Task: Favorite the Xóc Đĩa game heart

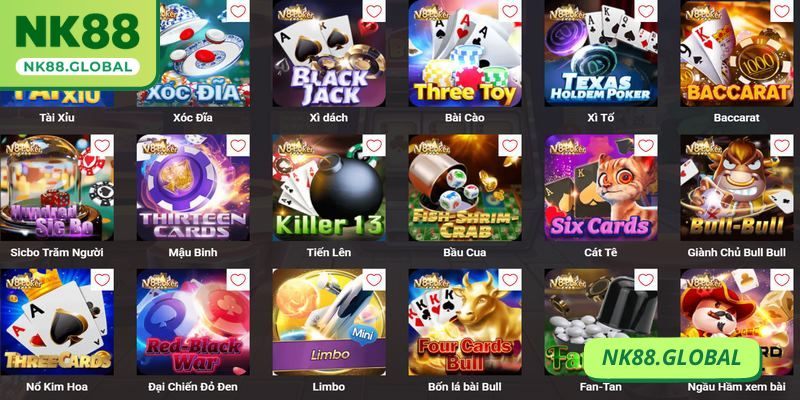Action: 238,11
